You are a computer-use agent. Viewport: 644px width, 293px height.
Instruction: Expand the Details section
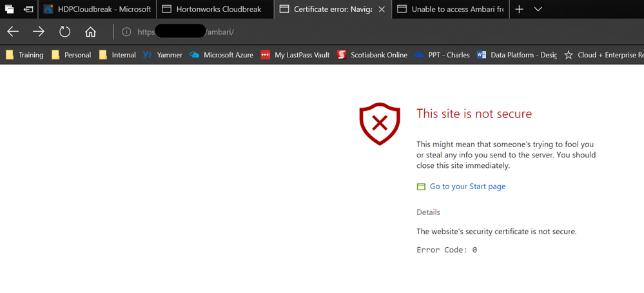[x=428, y=212]
